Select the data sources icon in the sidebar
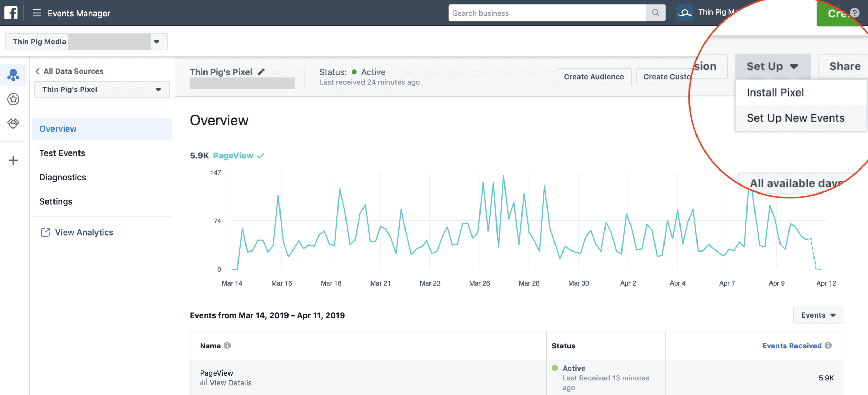Screen dimensions: 868x395 click(x=13, y=75)
